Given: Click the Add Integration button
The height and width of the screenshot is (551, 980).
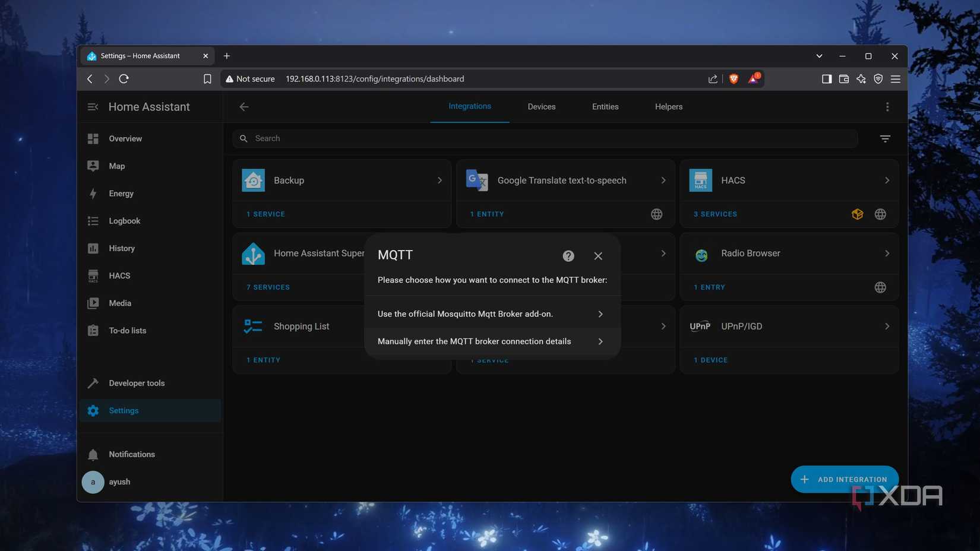Looking at the screenshot, I should [844, 479].
